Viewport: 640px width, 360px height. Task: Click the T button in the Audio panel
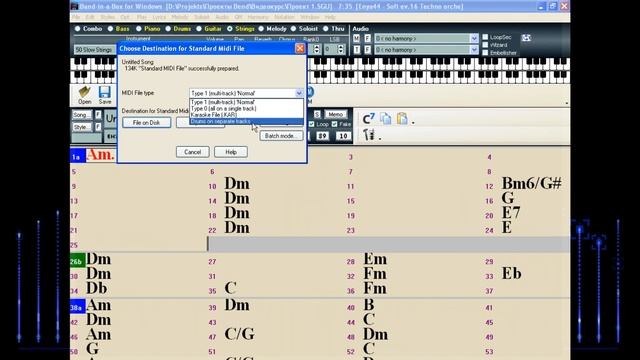tap(356, 49)
